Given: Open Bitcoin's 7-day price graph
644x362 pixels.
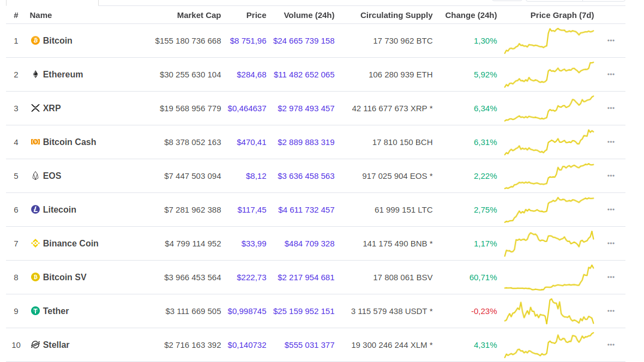Looking at the screenshot, I should click(549, 41).
